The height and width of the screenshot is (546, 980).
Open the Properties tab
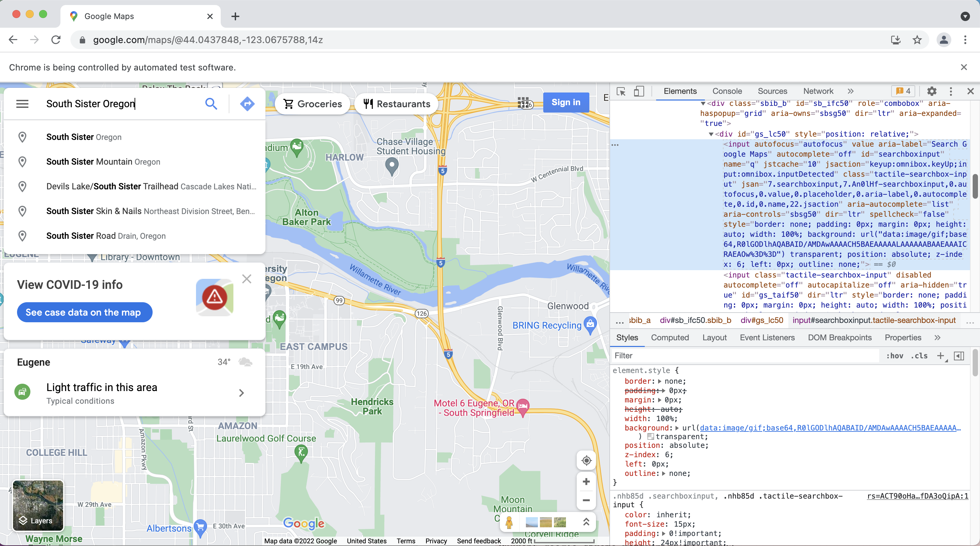(903, 338)
